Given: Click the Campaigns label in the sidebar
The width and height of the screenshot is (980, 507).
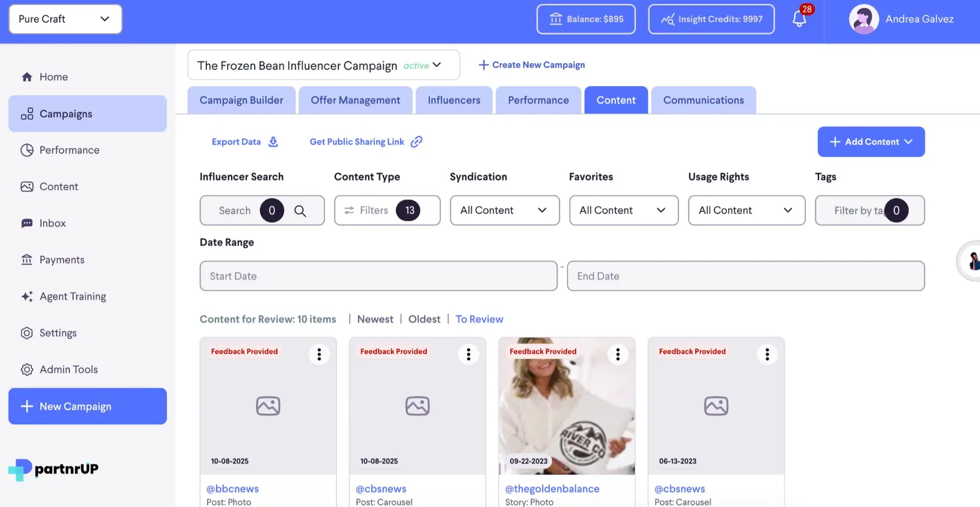Looking at the screenshot, I should [x=66, y=114].
